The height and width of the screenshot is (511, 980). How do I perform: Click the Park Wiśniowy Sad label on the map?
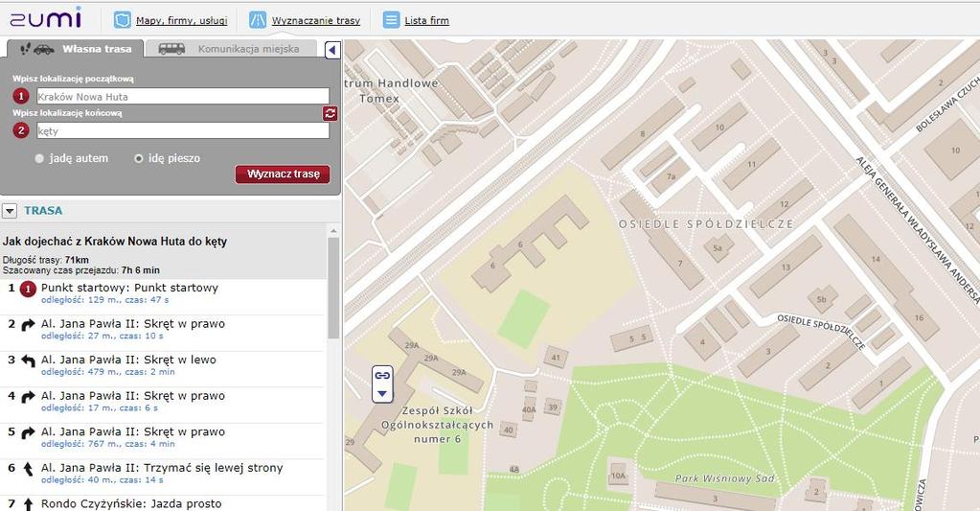point(724,478)
